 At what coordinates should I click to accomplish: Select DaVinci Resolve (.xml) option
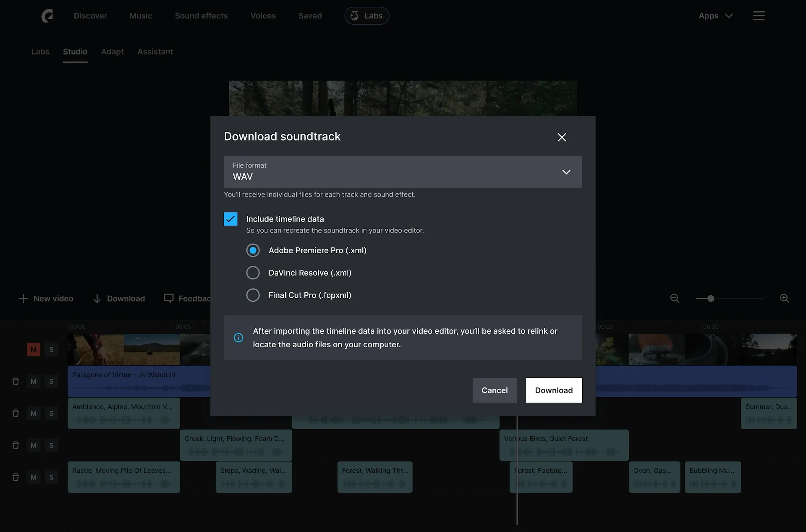click(253, 273)
